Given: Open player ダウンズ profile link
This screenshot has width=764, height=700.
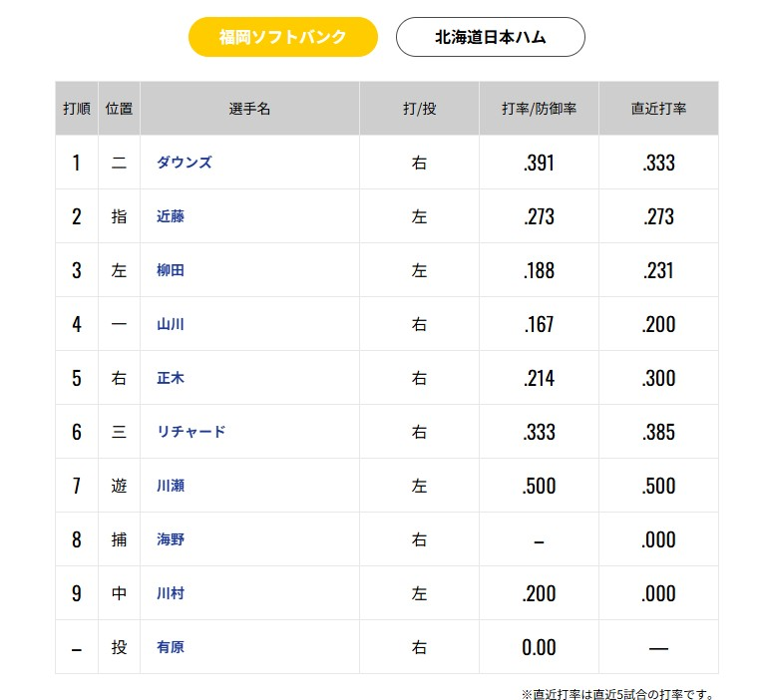Looking at the screenshot, I should (185, 163).
